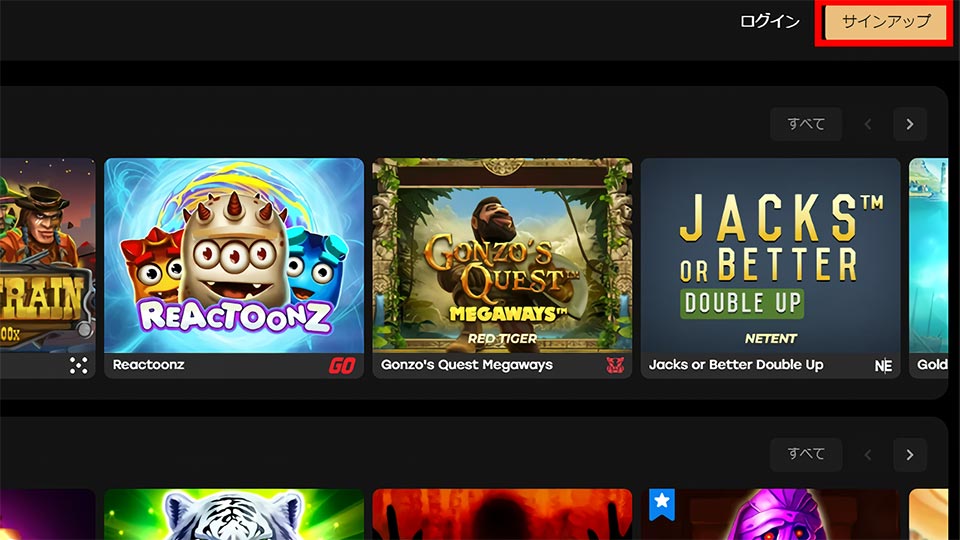Click the blue star badge on purple mummy game
960x540 pixels.
[662, 503]
